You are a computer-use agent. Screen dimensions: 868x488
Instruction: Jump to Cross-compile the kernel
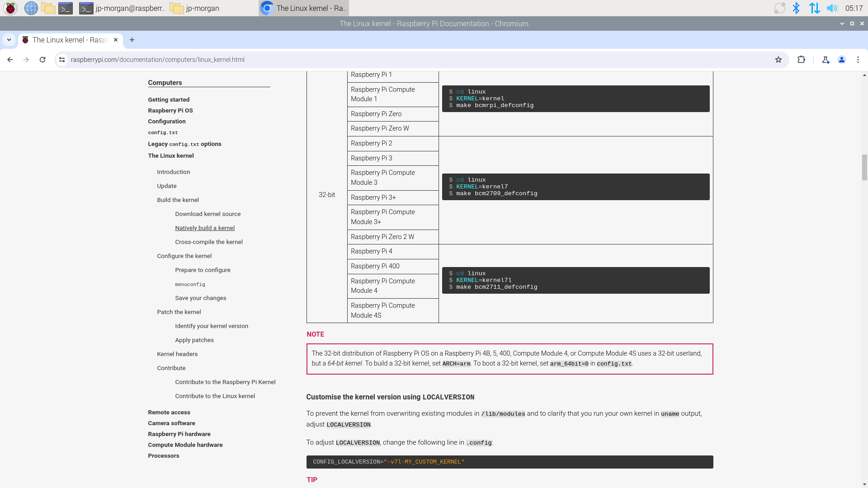tap(209, 242)
